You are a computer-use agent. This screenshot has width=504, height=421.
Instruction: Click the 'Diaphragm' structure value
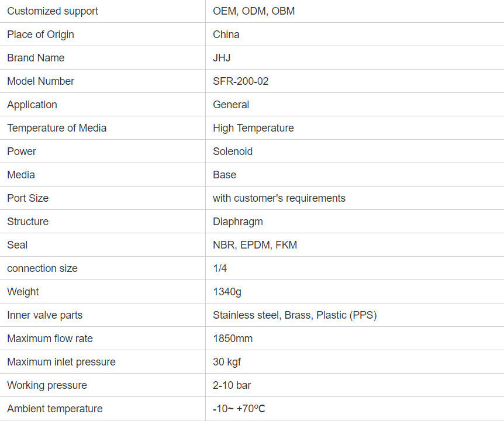238,222
